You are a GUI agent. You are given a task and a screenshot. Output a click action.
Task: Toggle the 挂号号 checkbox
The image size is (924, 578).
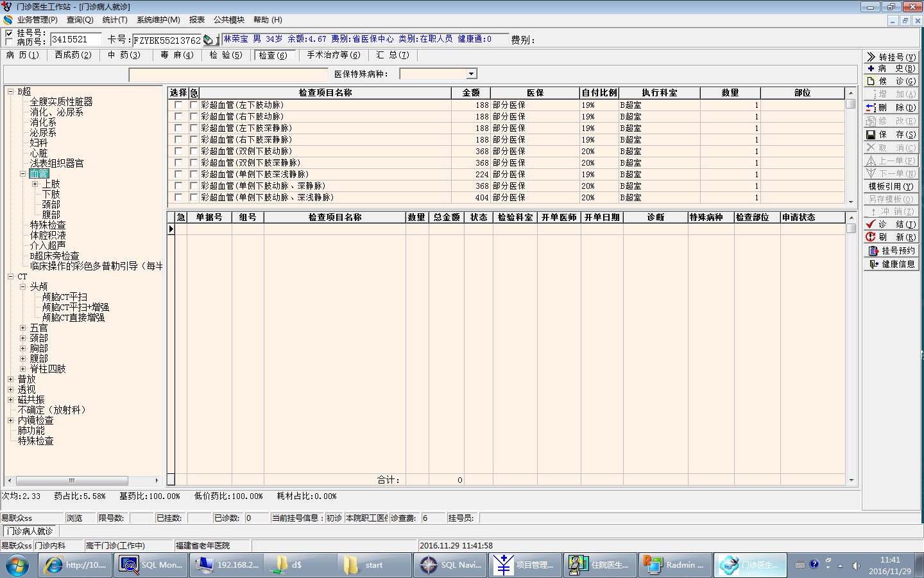pyautogui.click(x=9, y=33)
